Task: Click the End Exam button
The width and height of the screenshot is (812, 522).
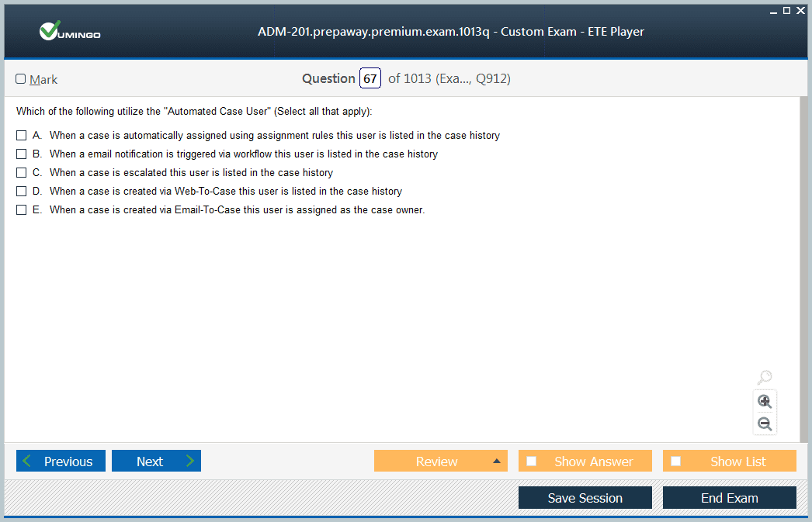Action: pos(729,498)
